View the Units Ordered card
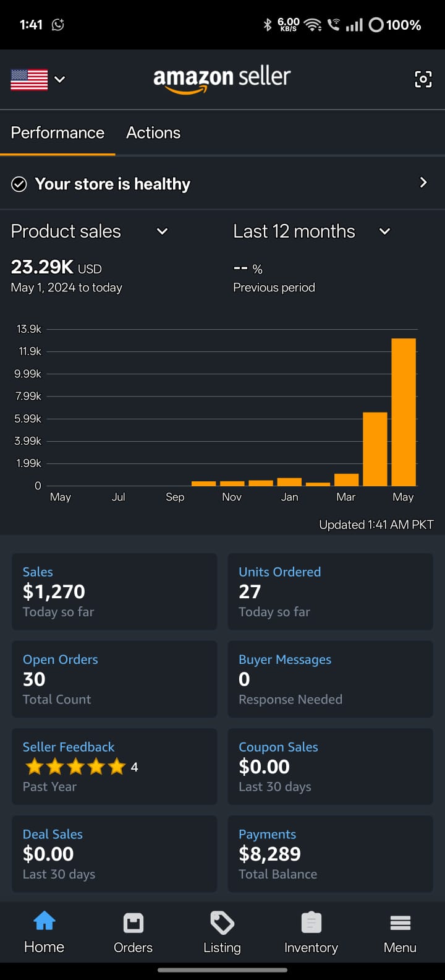Screen dimensions: 445x980 tap(330, 591)
